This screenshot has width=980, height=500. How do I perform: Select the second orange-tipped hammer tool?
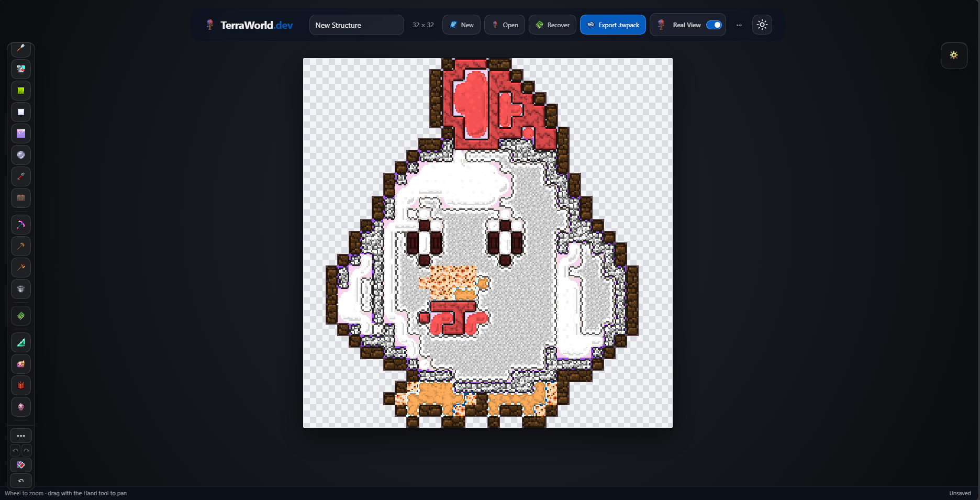pyautogui.click(x=21, y=268)
